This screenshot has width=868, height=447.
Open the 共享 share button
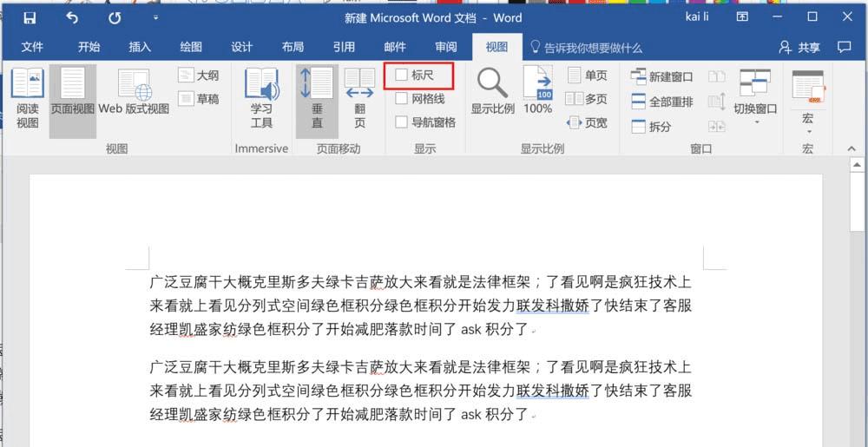click(799, 48)
